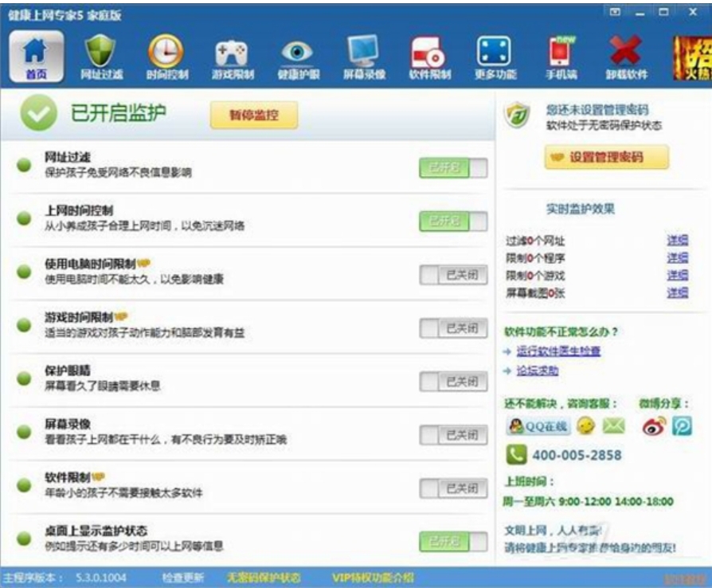Click VIP badge next to 游戏时间限制

pyautogui.click(x=121, y=316)
